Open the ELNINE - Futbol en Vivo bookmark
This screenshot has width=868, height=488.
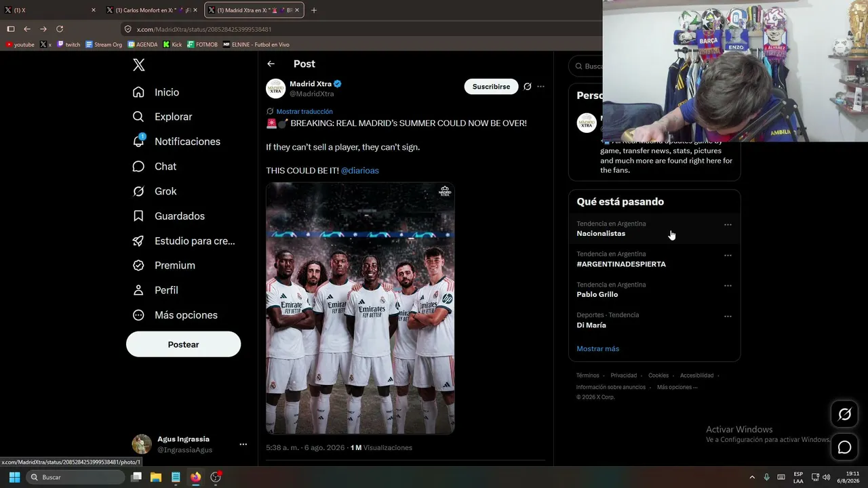coord(256,45)
